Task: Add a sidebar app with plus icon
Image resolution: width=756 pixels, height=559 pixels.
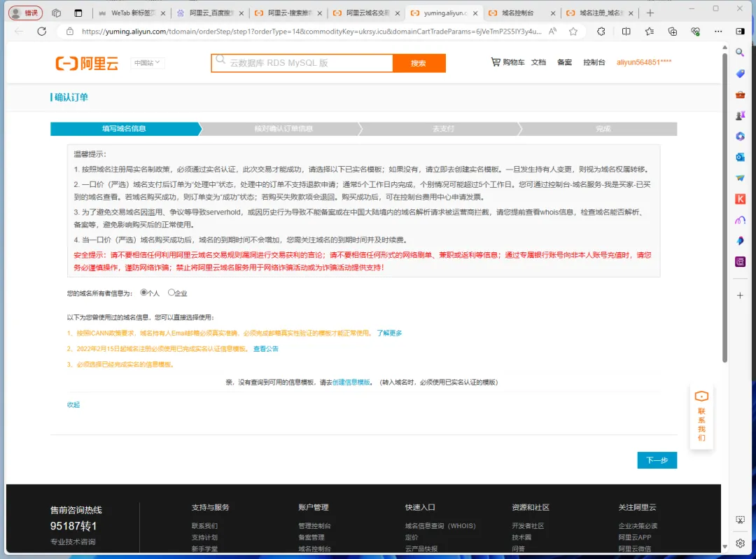Action: tap(740, 295)
